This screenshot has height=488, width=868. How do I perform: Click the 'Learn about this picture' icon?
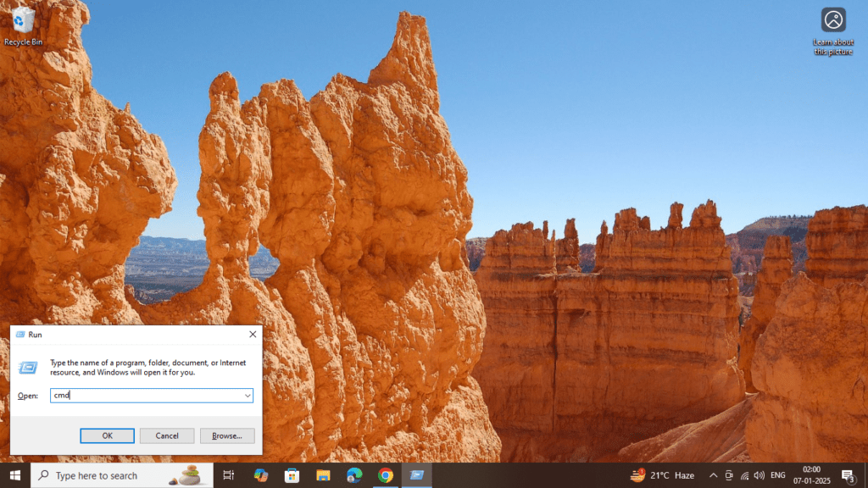[x=832, y=31]
